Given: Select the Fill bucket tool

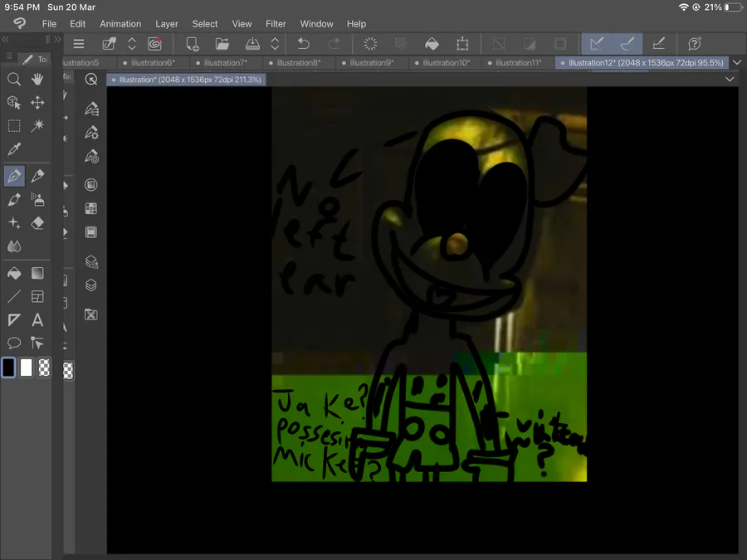Looking at the screenshot, I should 14,273.
